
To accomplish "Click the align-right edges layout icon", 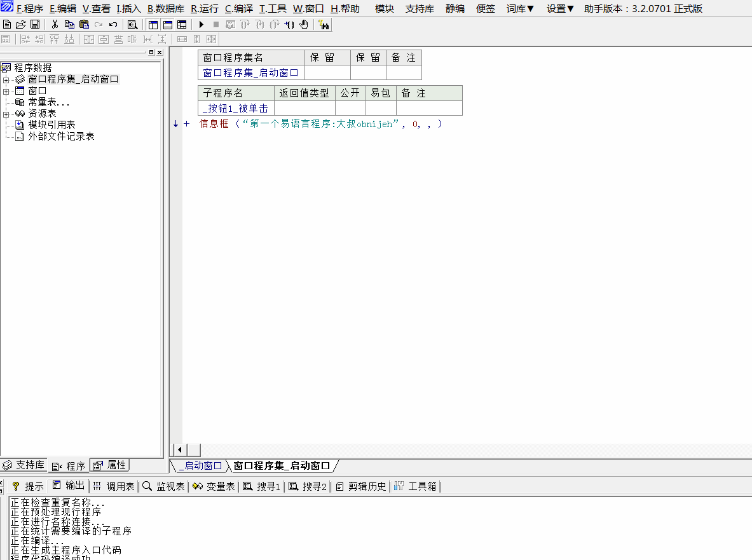I will point(40,39).
